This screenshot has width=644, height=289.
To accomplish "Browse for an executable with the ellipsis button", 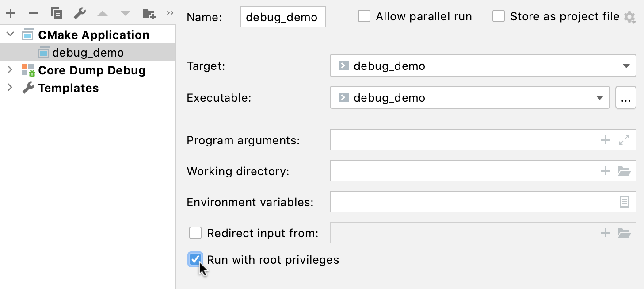I will pos(625,97).
